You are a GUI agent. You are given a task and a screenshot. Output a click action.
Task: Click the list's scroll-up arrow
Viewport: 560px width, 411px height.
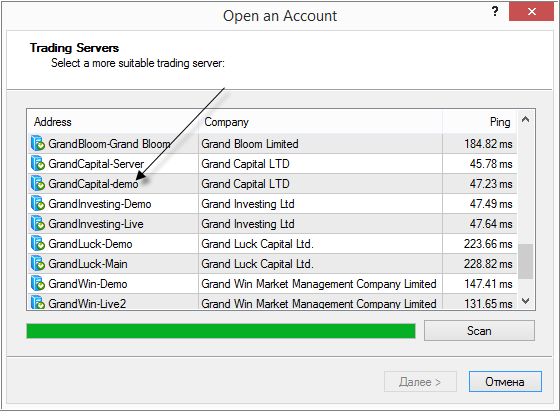pyautogui.click(x=525, y=119)
